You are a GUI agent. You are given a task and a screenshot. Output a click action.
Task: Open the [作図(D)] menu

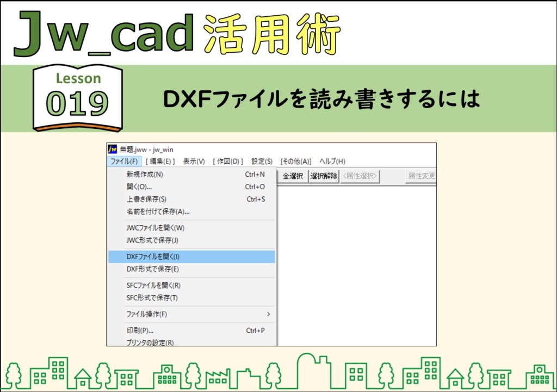(x=228, y=161)
